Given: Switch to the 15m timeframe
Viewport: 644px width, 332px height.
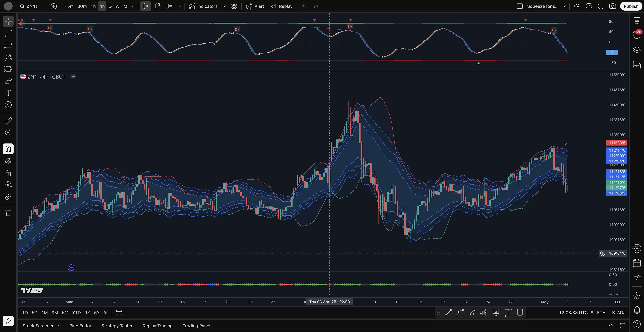Looking at the screenshot, I should pos(69,6).
